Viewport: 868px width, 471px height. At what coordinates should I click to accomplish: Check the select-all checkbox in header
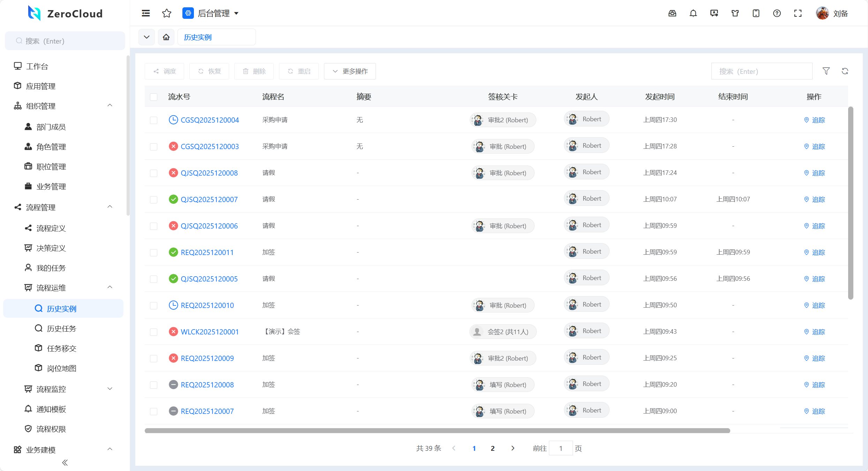(x=153, y=97)
